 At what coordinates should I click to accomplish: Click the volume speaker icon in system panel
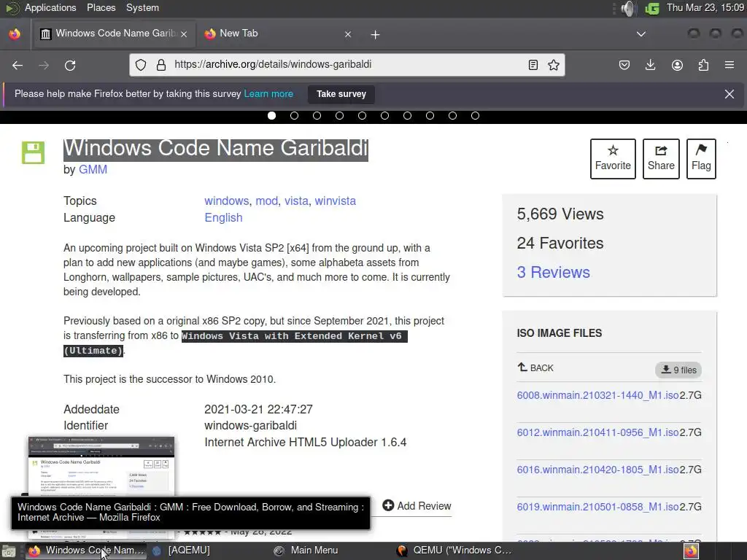pyautogui.click(x=628, y=8)
